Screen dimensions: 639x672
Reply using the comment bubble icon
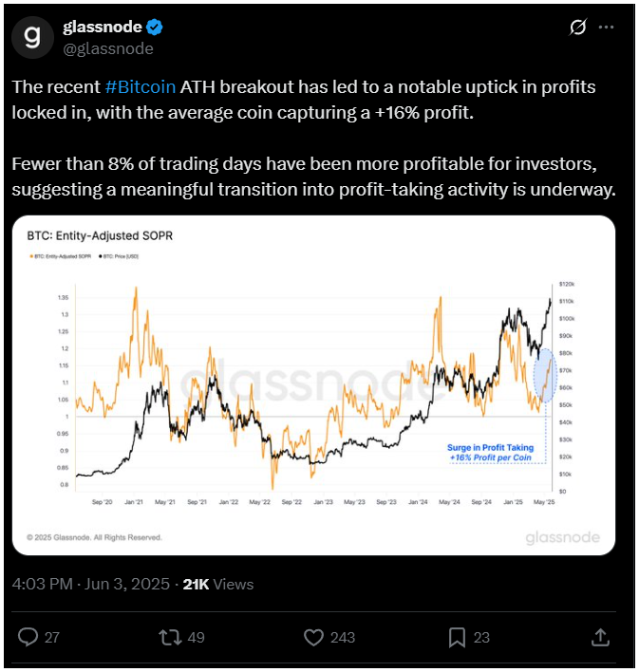click(28, 637)
